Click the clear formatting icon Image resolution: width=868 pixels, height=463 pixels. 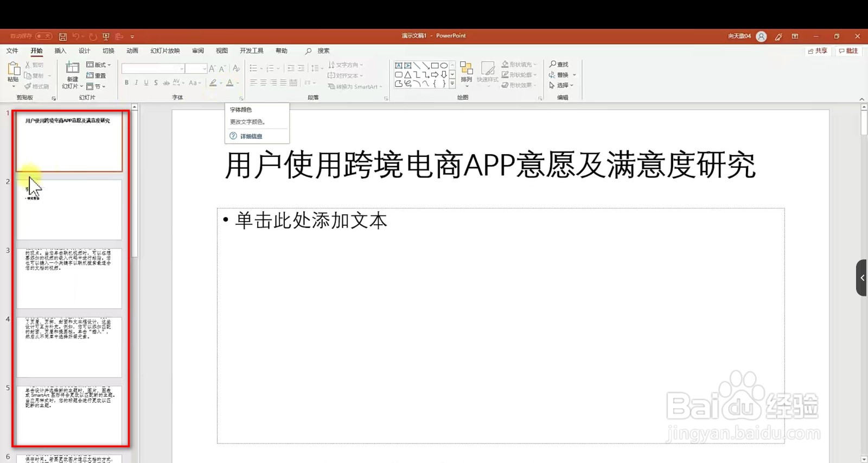click(236, 68)
